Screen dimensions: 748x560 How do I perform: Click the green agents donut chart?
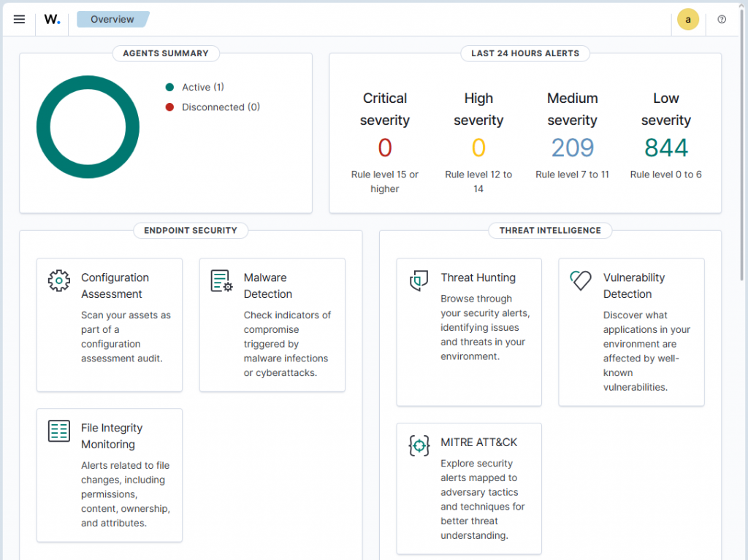click(x=88, y=127)
